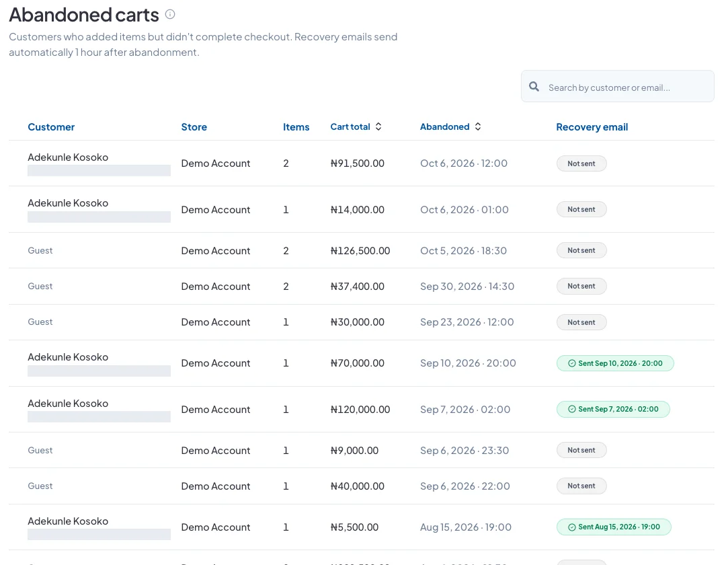Select Guest on the ₦30,000.00 row
Image resolution: width=728 pixels, height=565 pixels.
click(40, 322)
